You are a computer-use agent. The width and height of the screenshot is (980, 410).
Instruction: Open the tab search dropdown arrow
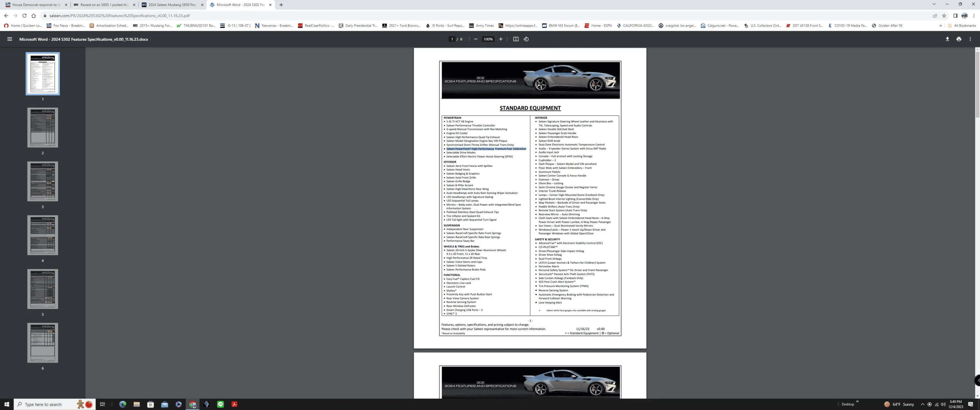point(934,4)
